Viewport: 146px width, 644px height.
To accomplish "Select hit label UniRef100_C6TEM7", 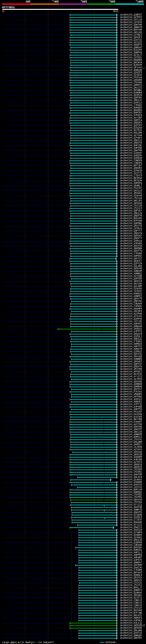I will tap(131, 291).
